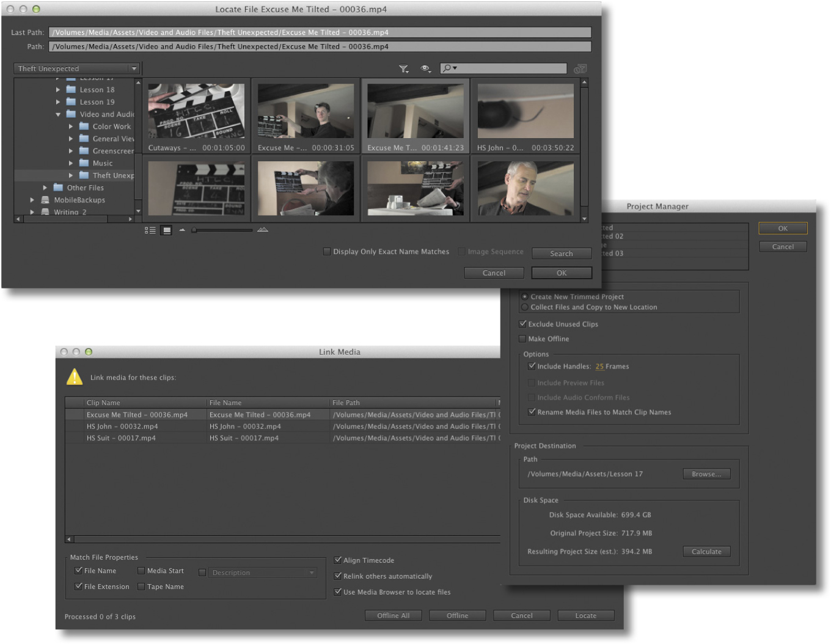Toggle Align Timecode checkbox
This screenshot has width=831, height=644.
click(337, 560)
